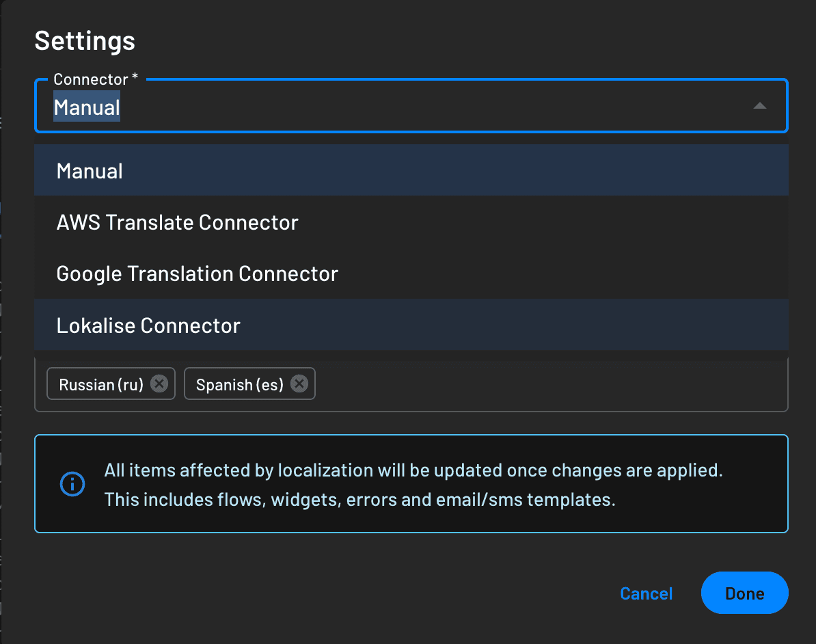Select AWS Translate Connector from the list
The width and height of the screenshot is (816, 644).
(x=177, y=222)
